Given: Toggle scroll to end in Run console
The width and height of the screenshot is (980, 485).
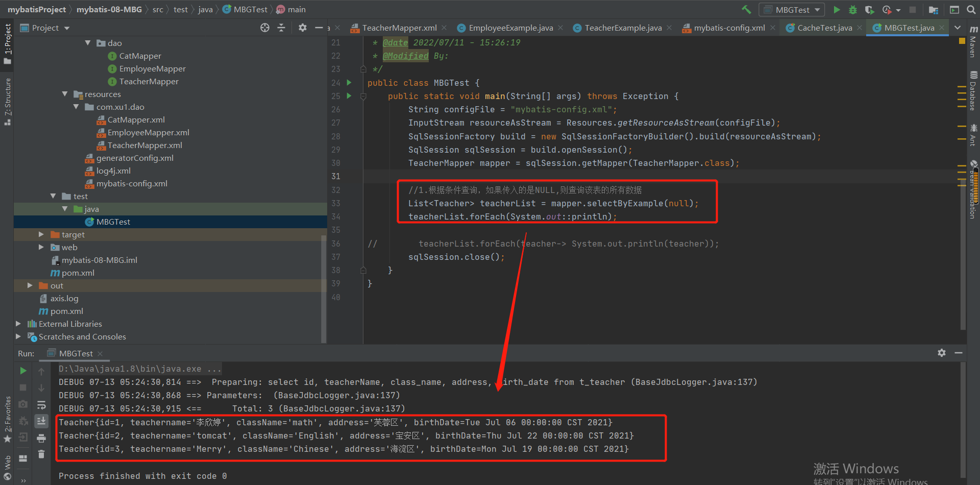Looking at the screenshot, I should (41, 421).
